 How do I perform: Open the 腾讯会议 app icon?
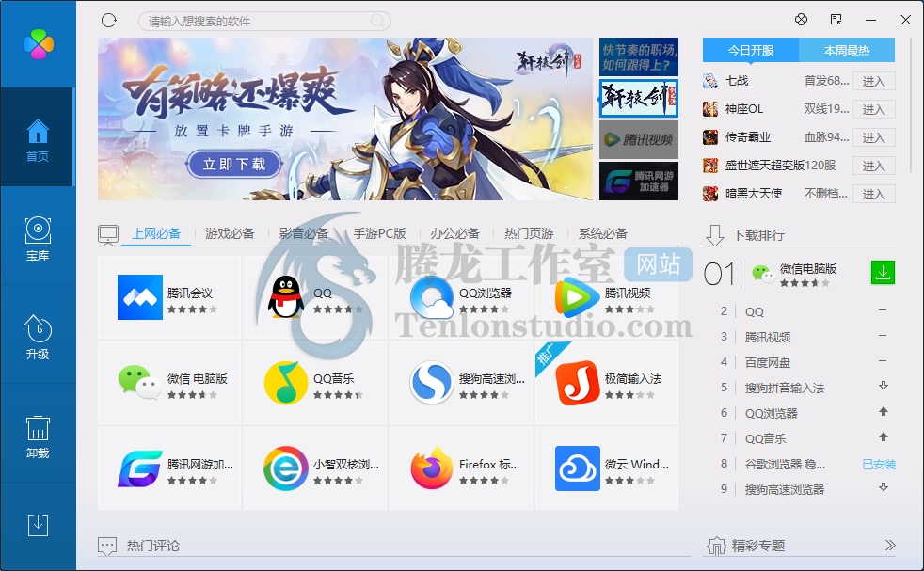pos(140,297)
